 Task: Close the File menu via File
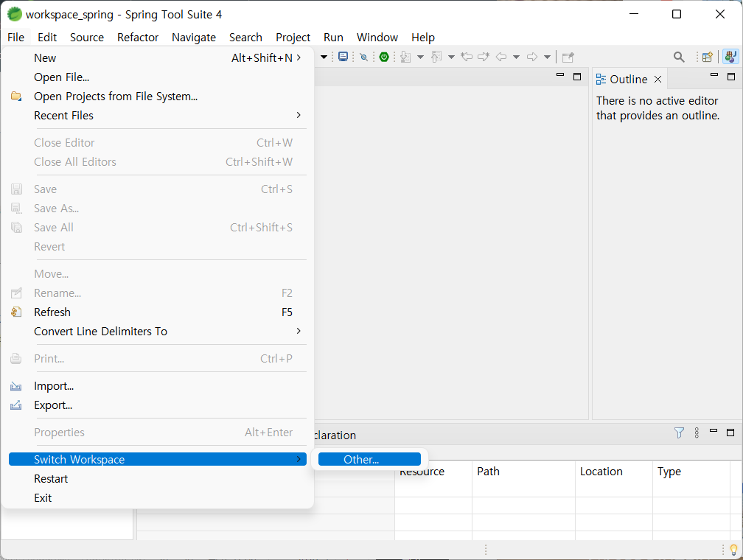(x=15, y=37)
